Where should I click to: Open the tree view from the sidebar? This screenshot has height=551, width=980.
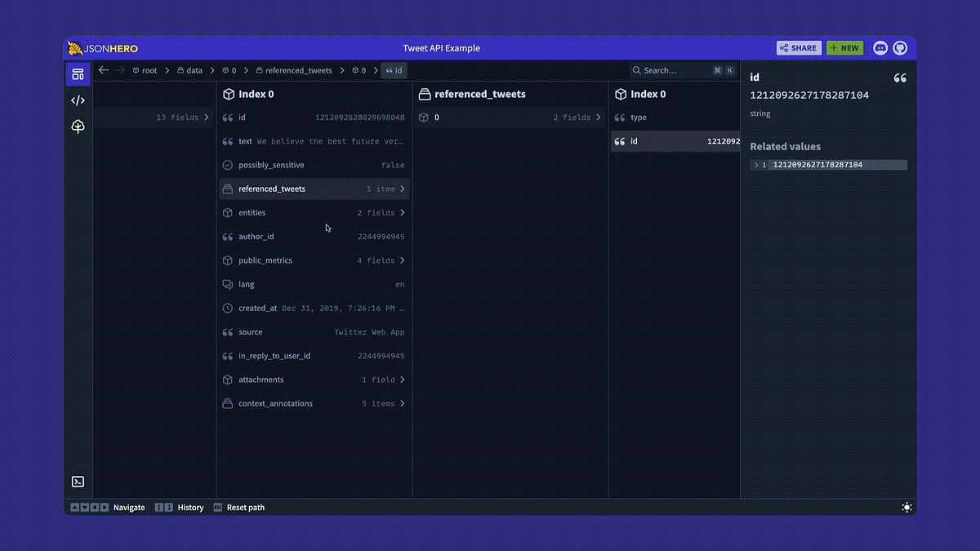click(x=78, y=126)
